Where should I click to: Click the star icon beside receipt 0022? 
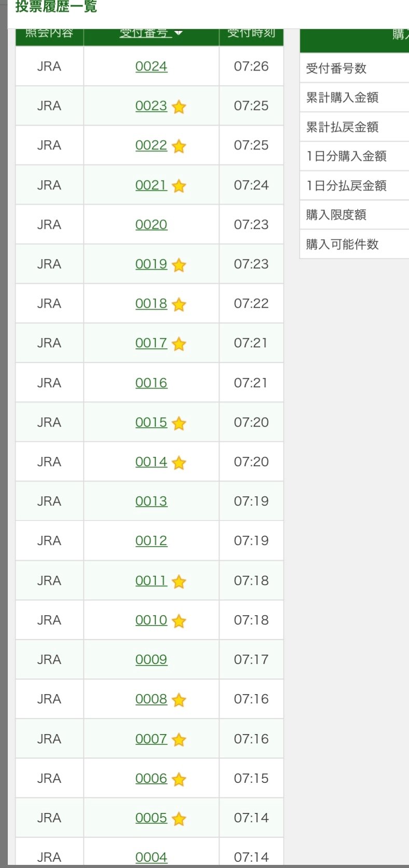pyautogui.click(x=179, y=146)
